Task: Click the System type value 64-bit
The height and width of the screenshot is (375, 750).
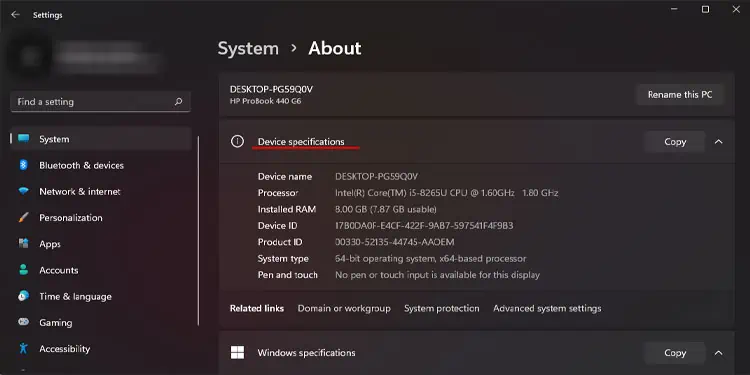Action: (430, 259)
